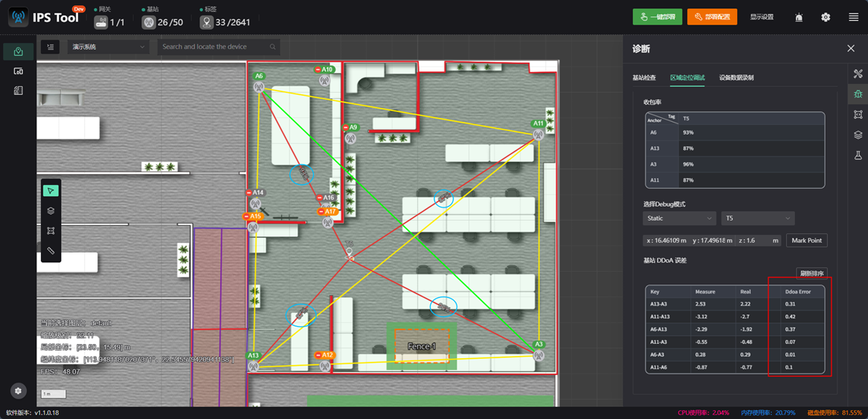Open the region panel in the right strip

858,114
